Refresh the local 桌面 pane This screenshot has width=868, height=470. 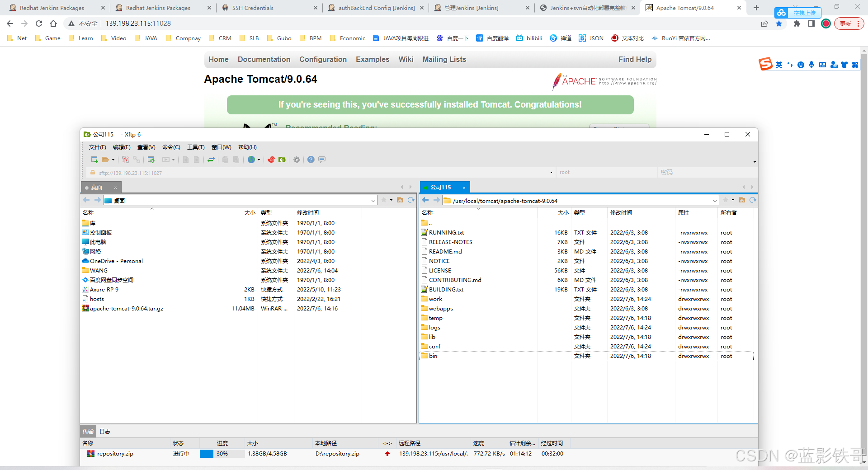pyautogui.click(x=411, y=200)
